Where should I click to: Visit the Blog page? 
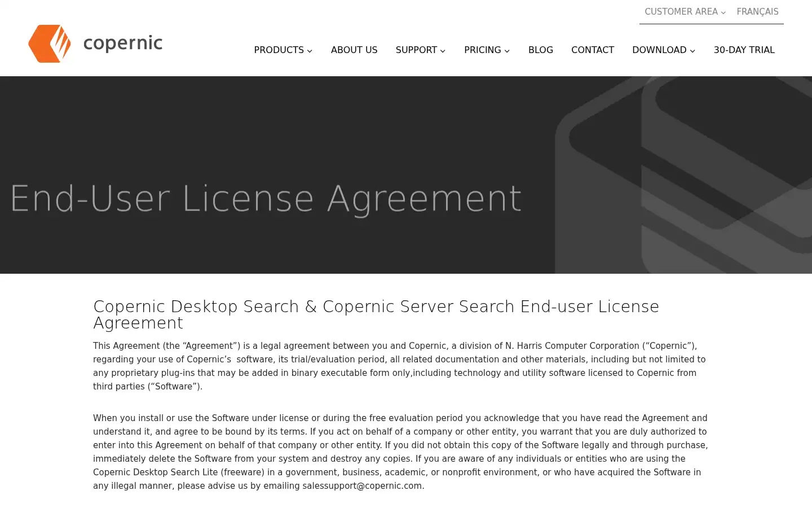click(x=541, y=50)
